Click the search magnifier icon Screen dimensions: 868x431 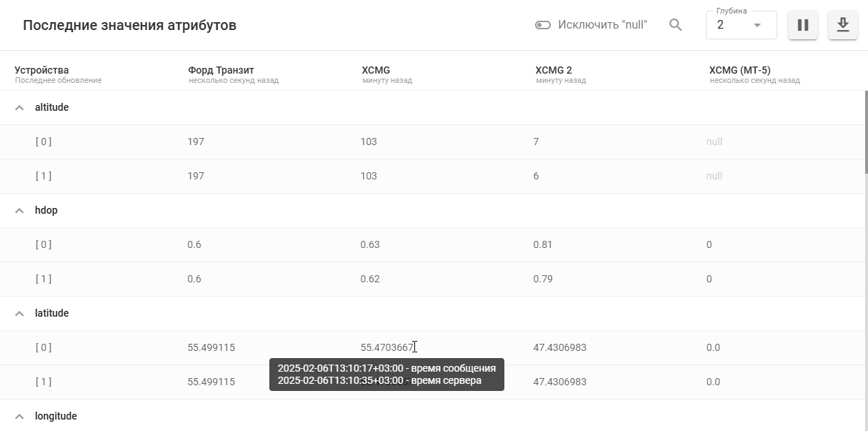(x=675, y=25)
